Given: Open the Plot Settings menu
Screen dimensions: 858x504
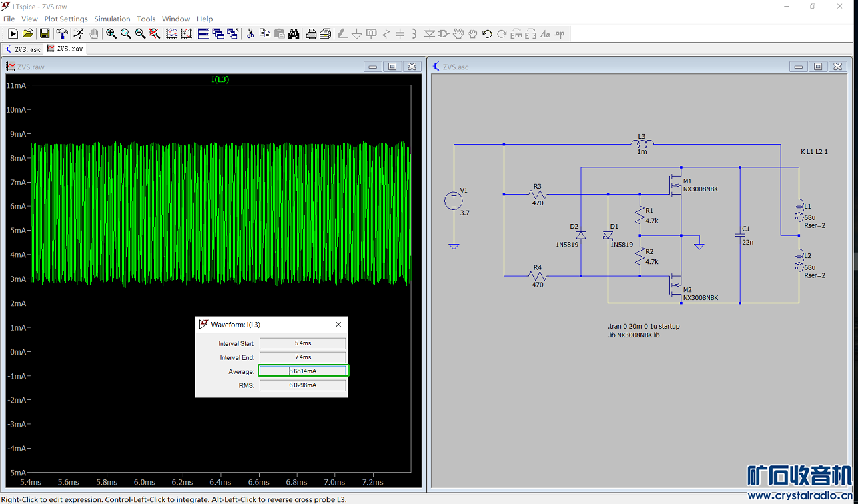Looking at the screenshot, I should coord(66,19).
